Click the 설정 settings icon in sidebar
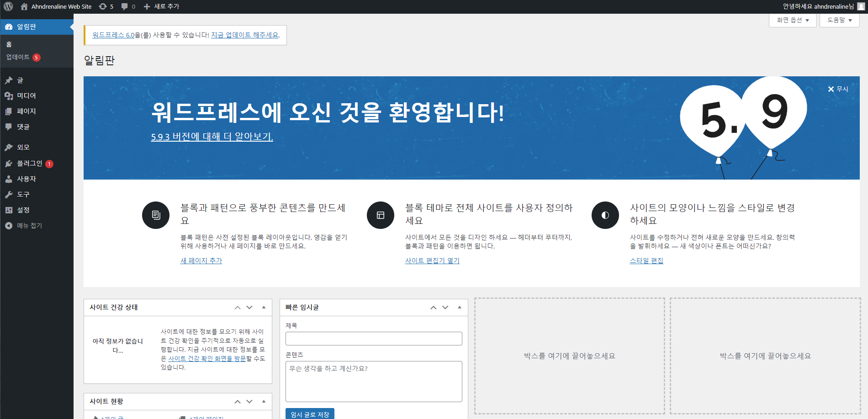868x419 pixels. click(x=9, y=210)
